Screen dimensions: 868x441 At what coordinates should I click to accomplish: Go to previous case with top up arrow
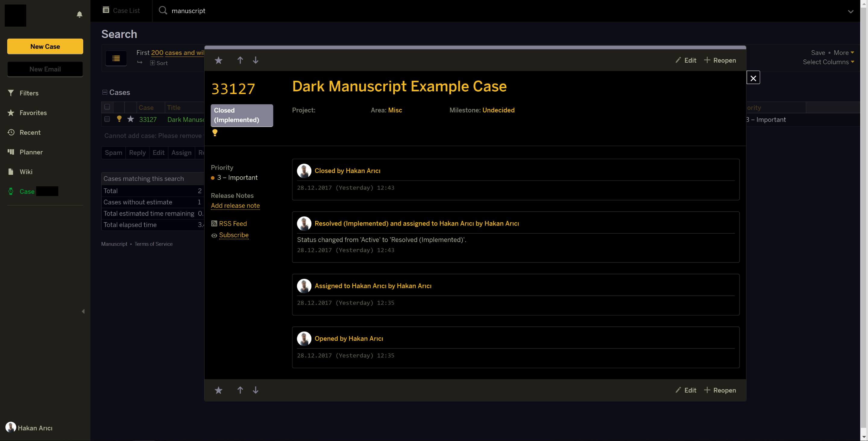tap(240, 60)
